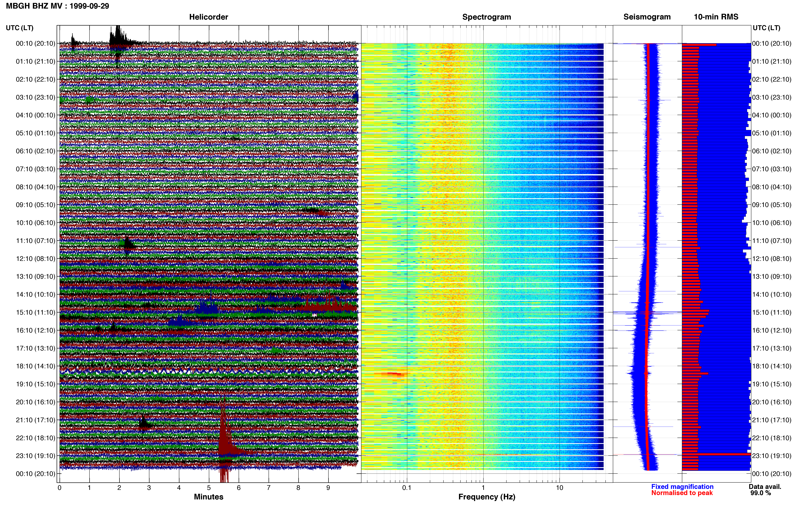Click the Frequency (Hz) x-axis label

click(x=487, y=497)
